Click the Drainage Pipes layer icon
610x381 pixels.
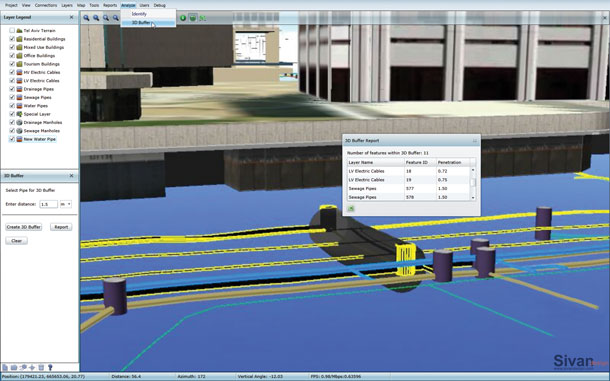pyautogui.click(x=19, y=89)
